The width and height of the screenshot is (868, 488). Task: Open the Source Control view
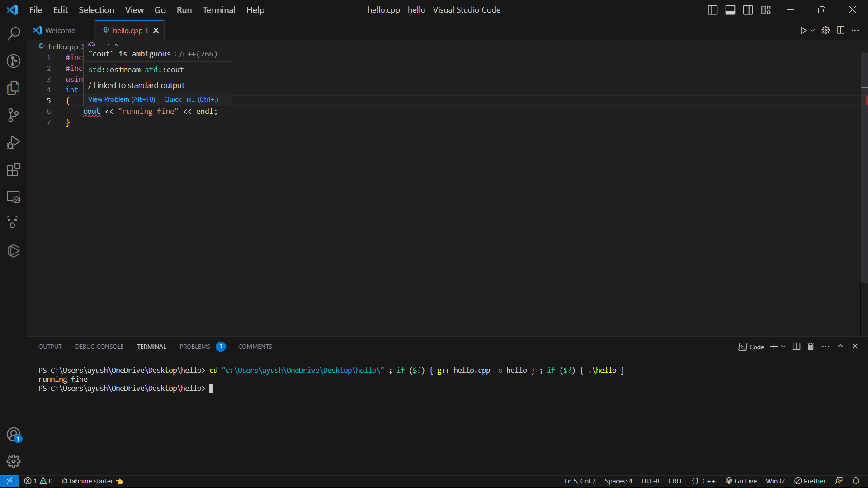pos(14,115)
